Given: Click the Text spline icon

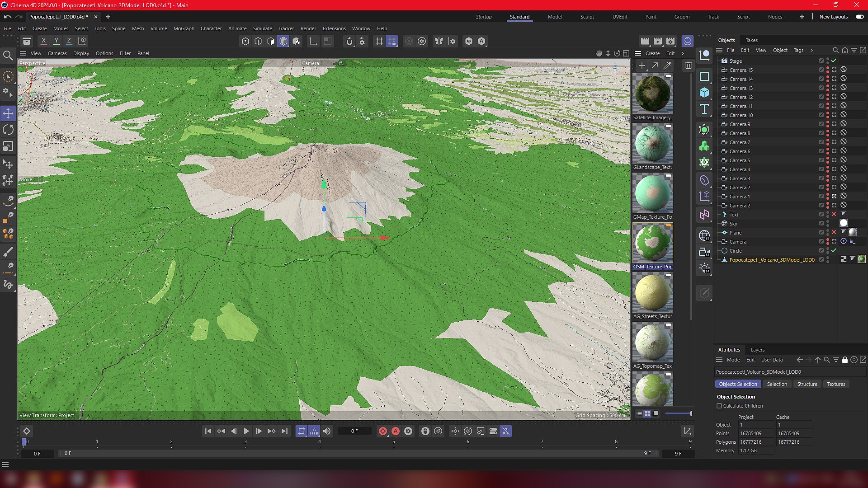Looking at the screenshot, I should click(x=704, y=109).
